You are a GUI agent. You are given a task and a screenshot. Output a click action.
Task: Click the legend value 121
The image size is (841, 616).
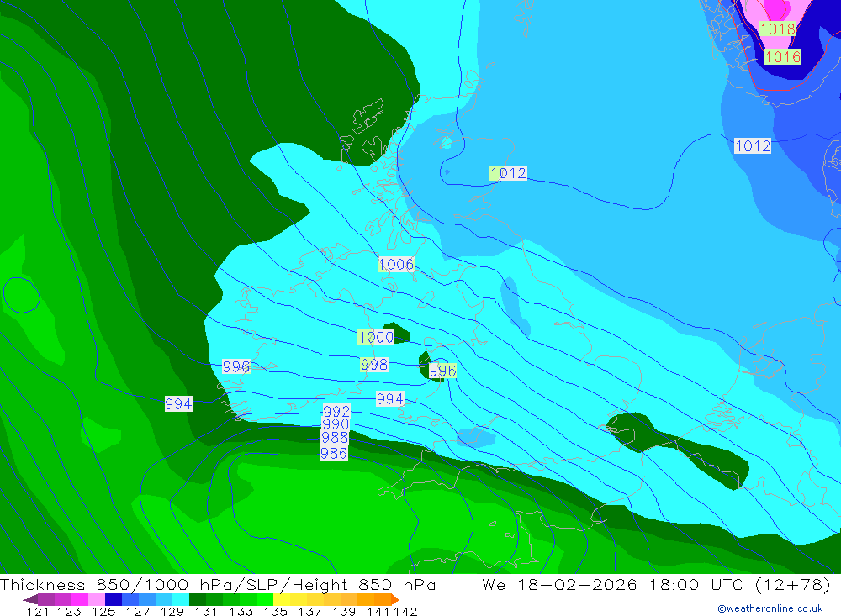point(38,612)
